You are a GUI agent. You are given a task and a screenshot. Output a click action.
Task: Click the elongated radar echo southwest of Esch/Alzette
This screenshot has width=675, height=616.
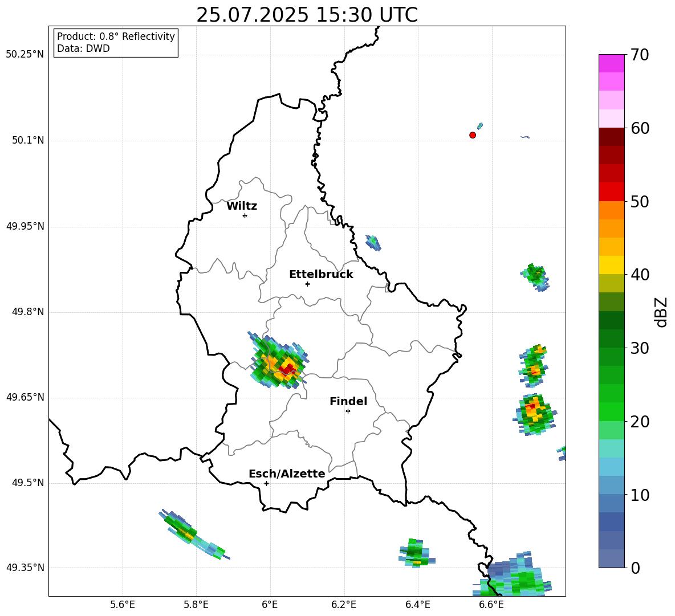(194, 535)
